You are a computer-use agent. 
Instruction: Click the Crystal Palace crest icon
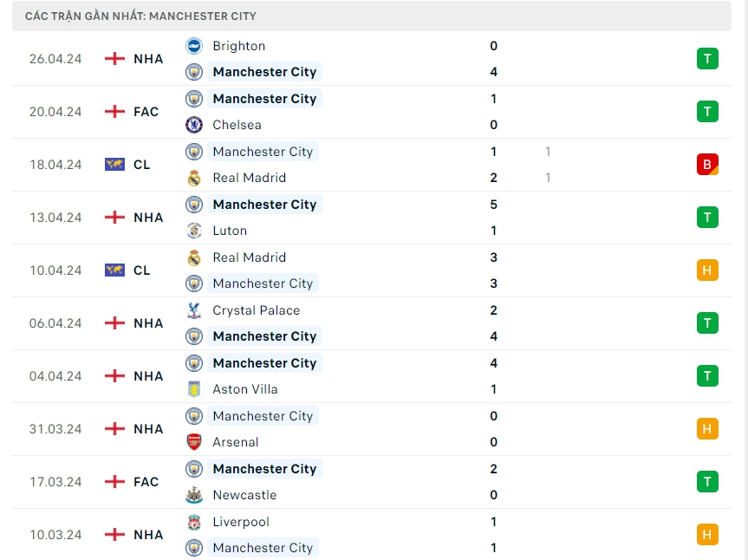pos(194,310)
